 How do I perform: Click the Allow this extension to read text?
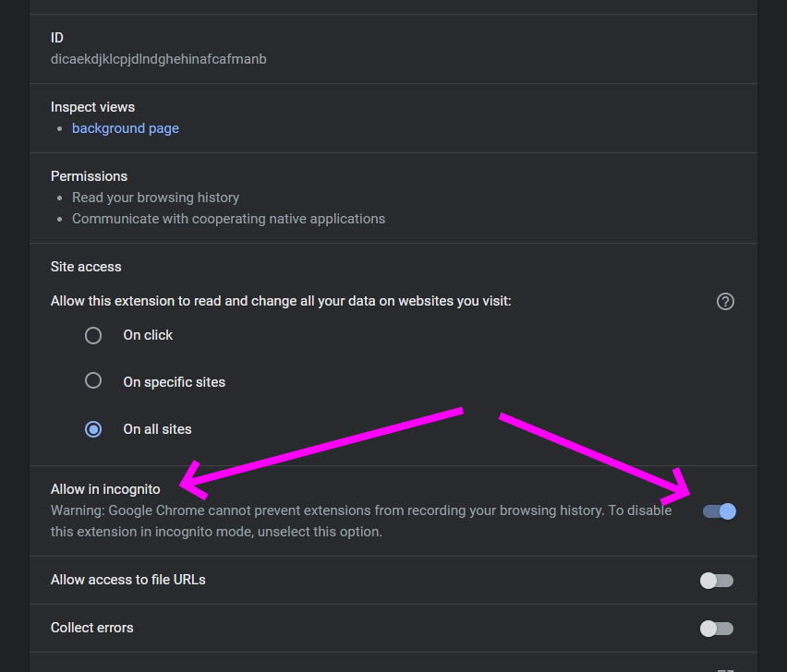pyautogui.click(x=281, y=301)
